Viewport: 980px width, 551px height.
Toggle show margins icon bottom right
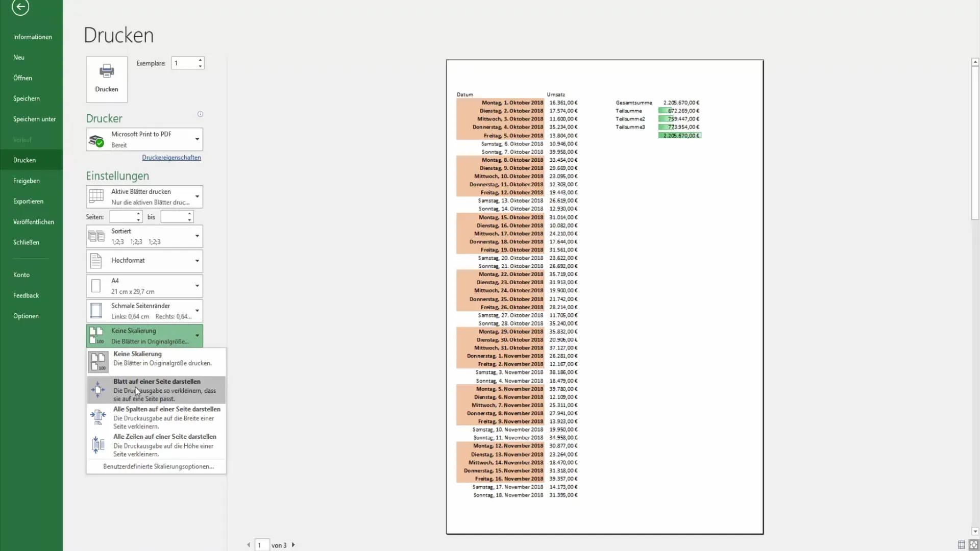[962, 544]
